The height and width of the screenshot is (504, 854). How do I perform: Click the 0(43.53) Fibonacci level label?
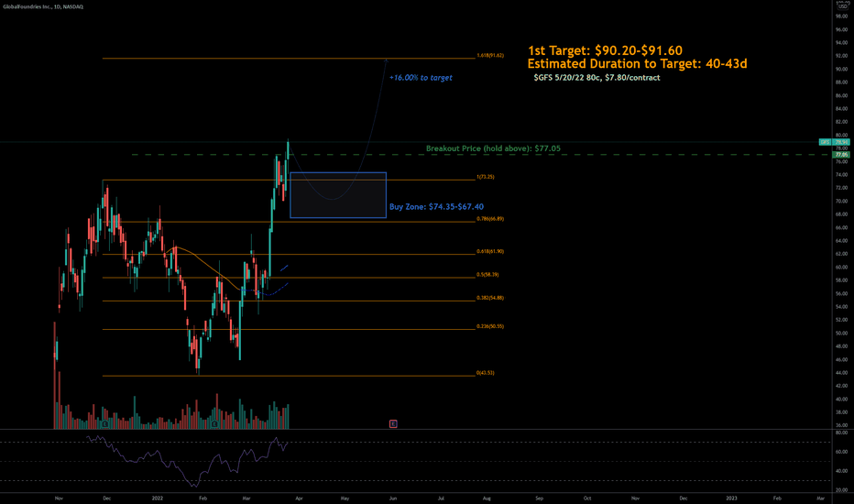pos(486,373)
